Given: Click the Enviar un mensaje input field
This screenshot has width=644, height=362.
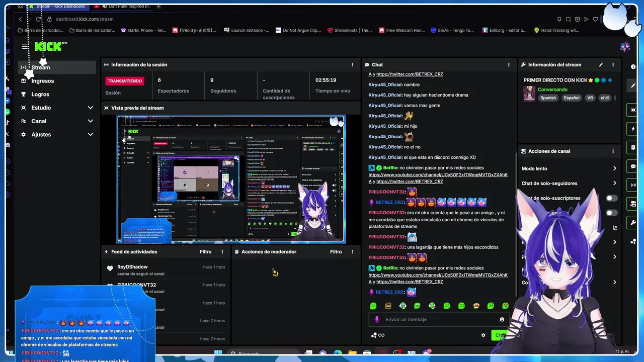Looking at the screenshot, I should coord(439,320).
